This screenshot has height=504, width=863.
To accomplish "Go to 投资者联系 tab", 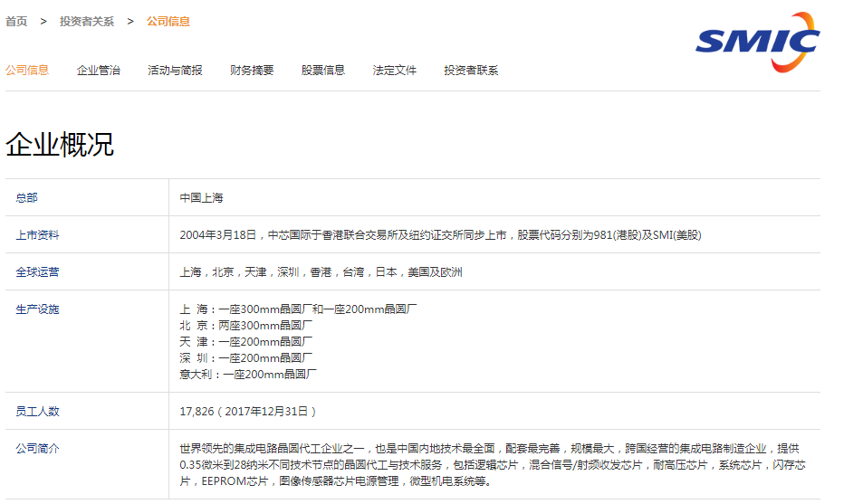I will point(471,71).
